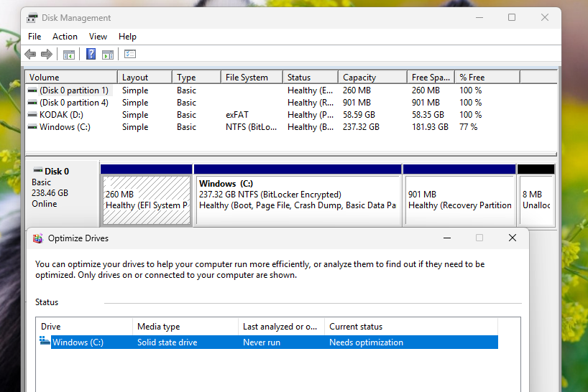This screenshot has width=588, height=392.
Task: Click 237.32 GB capacity cell
Action: [x=361, y=127]
